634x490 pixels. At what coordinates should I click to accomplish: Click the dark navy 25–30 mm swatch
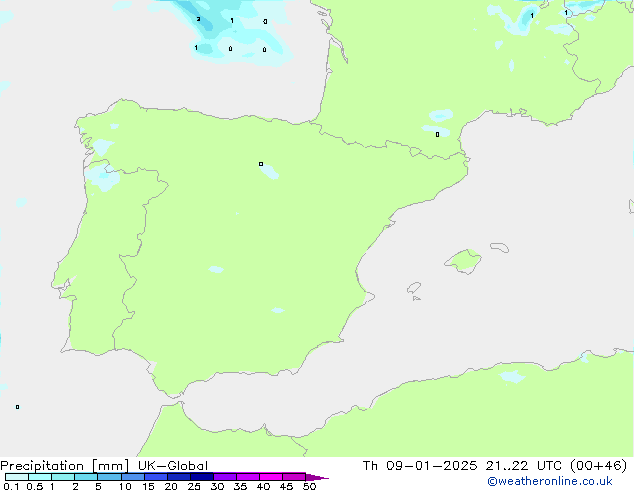[x=202, y=477]
